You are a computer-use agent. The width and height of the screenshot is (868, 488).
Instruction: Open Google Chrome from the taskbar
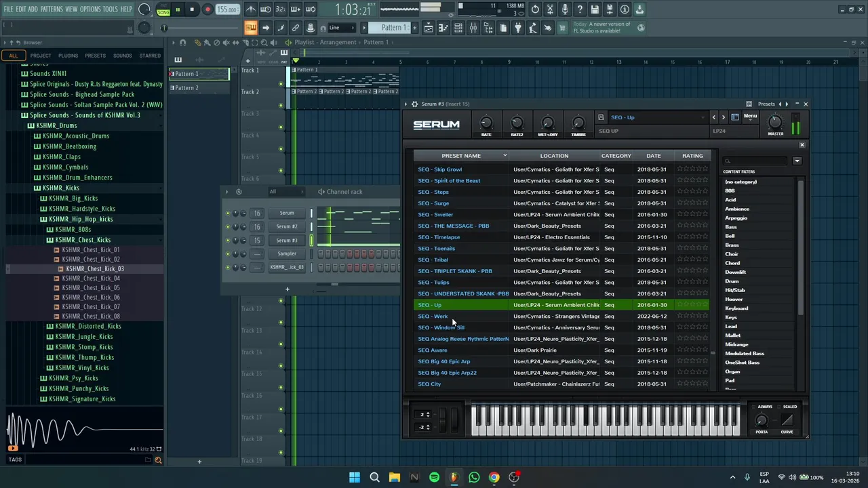tap(494, 477)
